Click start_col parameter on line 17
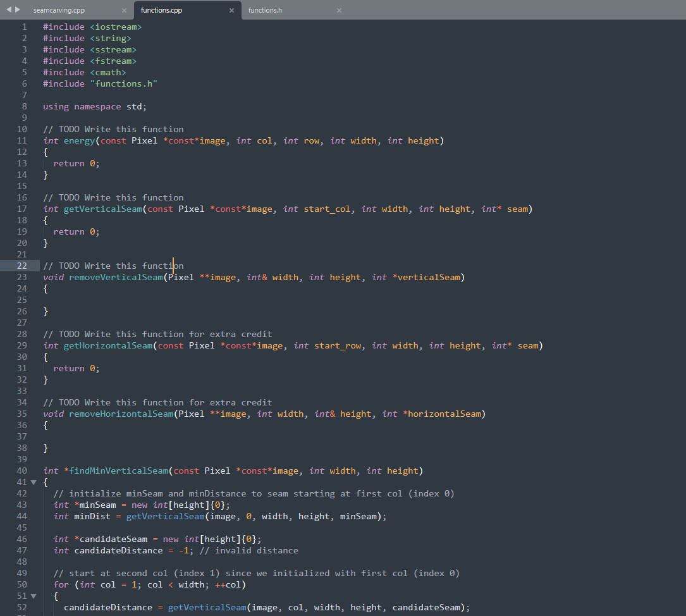Screen dimensions: 686x616 328,209
